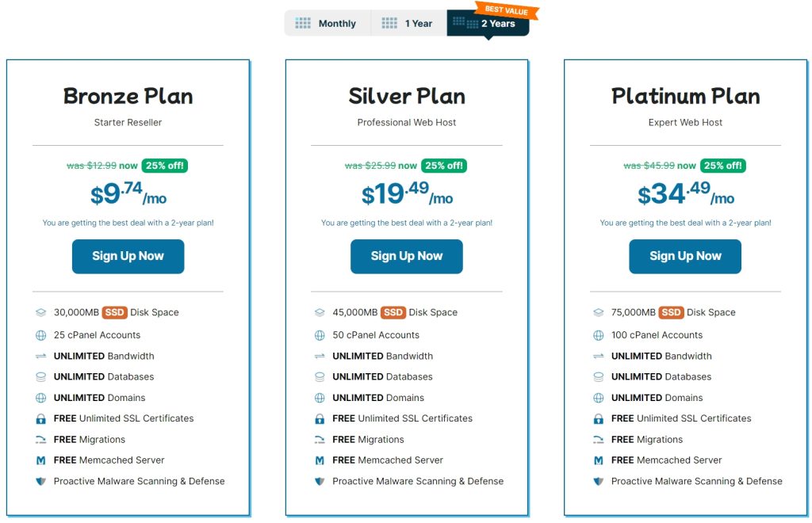This screenshot has width=812, height=523.
Task: Click the Silver Plan bandwidth arrows icon
Action: (320, 356)
